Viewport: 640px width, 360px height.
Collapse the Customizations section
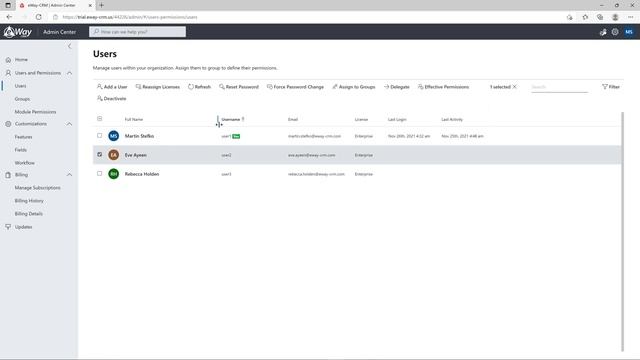(x=69, y=124)
